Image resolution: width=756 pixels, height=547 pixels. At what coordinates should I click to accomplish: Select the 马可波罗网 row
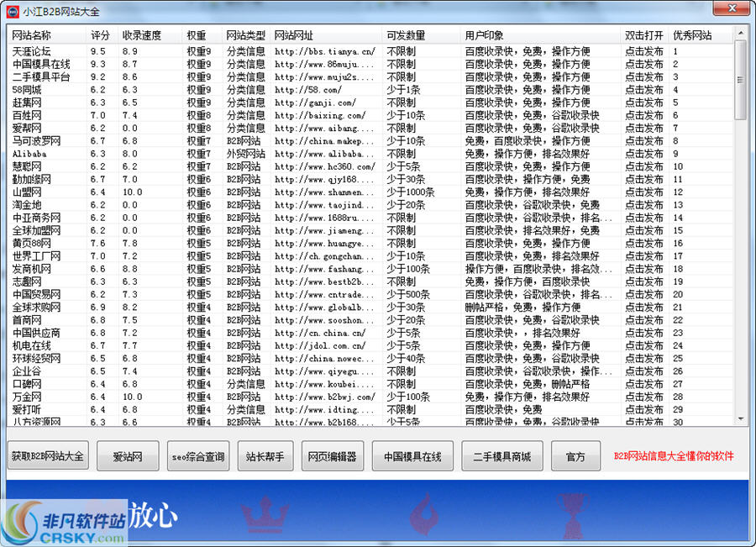370,141
